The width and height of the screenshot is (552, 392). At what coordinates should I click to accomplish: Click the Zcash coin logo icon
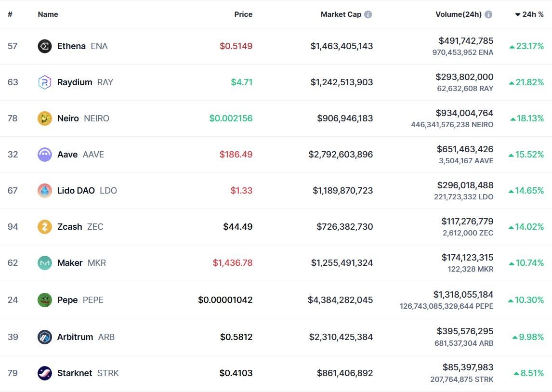[x=45, y=227]
